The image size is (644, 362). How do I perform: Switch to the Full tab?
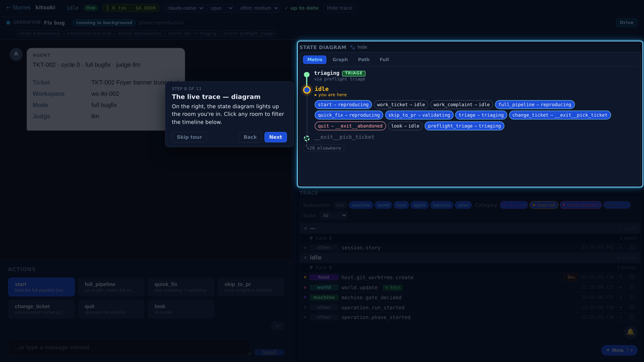pyautogui.click(x=384, y=60)
